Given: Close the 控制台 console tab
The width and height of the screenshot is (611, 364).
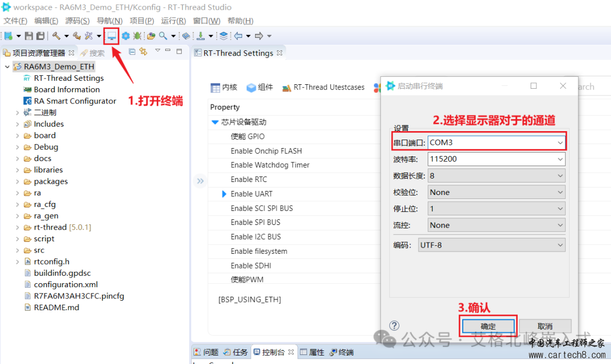Looking at the screenshot, I should pos(291,352).
